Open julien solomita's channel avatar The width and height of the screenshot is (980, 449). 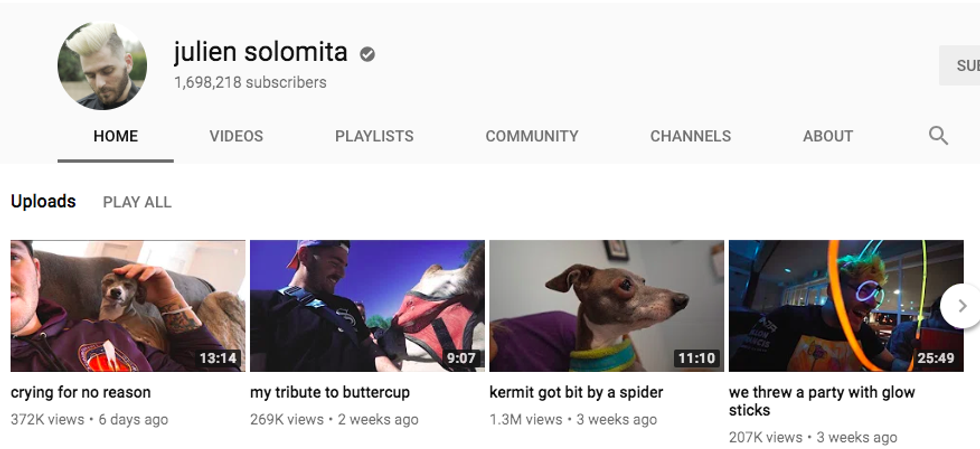coord(102,66)
